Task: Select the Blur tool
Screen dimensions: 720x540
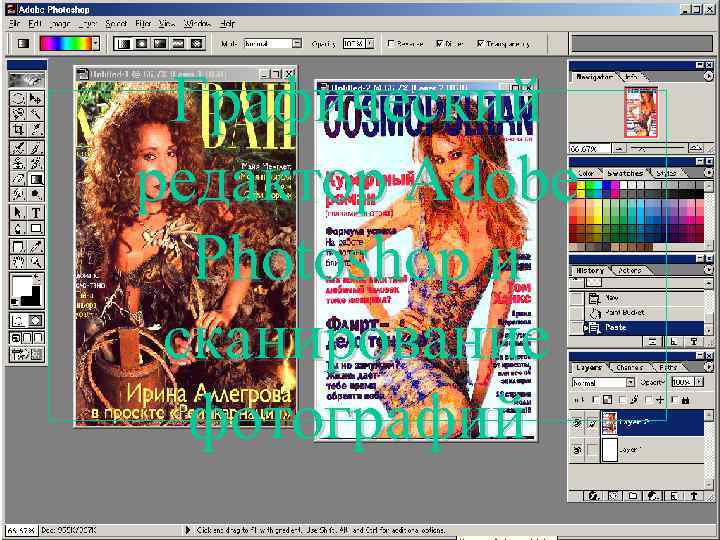Action: (18, 194)
